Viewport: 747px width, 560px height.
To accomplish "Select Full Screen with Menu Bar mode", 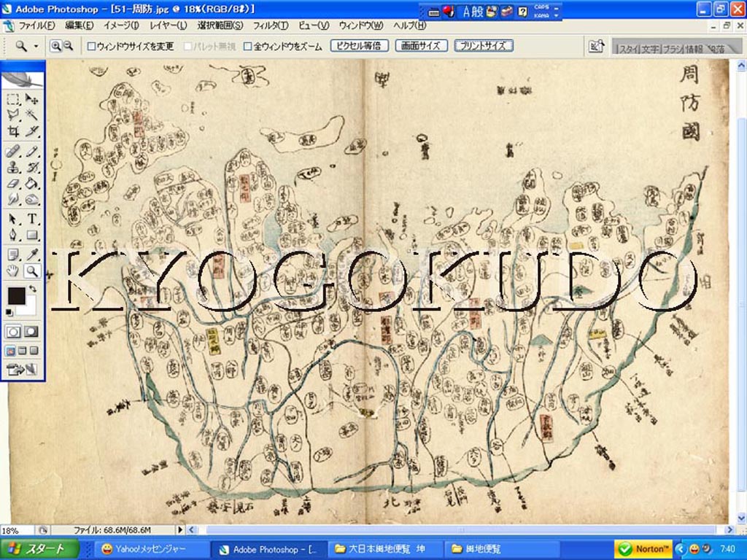I will pos(22,351).
